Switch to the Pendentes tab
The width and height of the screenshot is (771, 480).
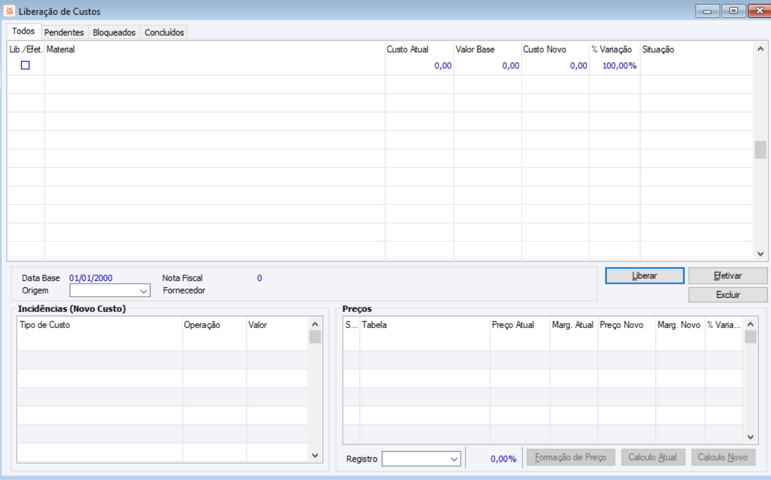pos(64,32)
